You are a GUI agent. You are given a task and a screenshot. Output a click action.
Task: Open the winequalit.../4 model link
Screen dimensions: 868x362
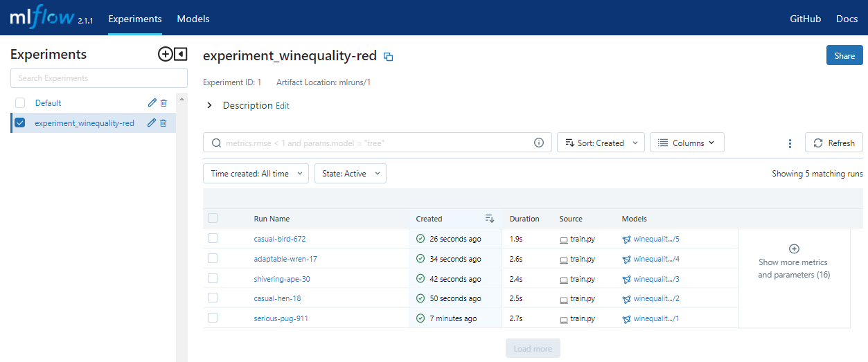pos(657,259)
